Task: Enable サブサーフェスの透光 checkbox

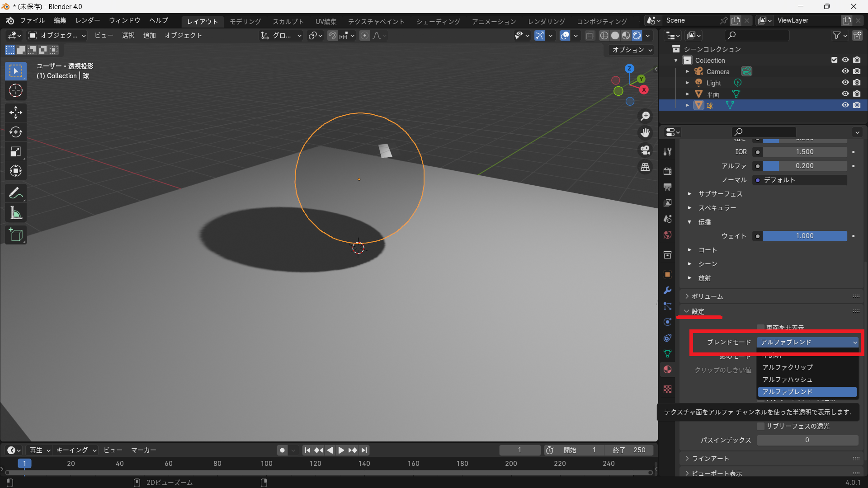Action: point(761,426)
